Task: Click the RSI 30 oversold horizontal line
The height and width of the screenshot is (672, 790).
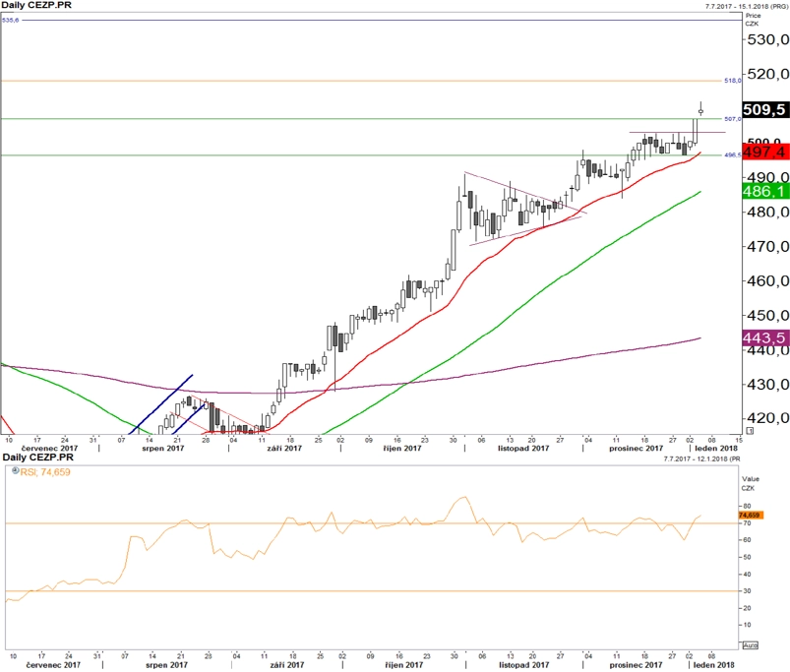Action: (x=372, y=591)
